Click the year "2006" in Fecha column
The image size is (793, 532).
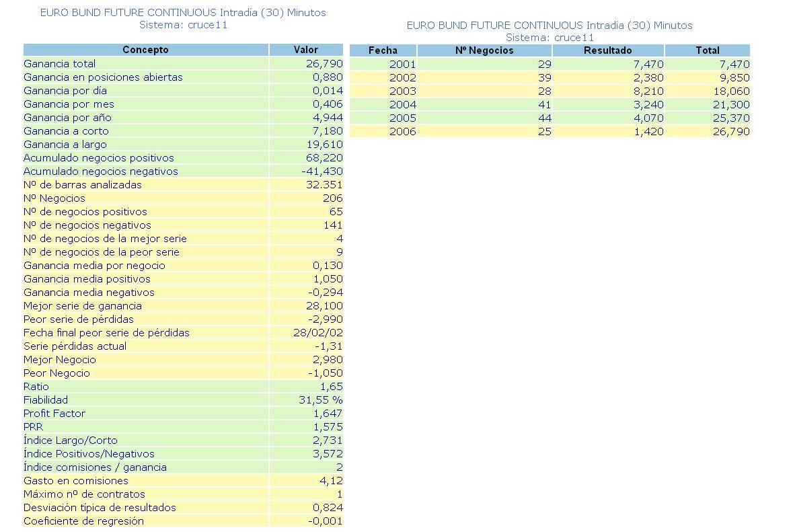[x=403, y=131]
